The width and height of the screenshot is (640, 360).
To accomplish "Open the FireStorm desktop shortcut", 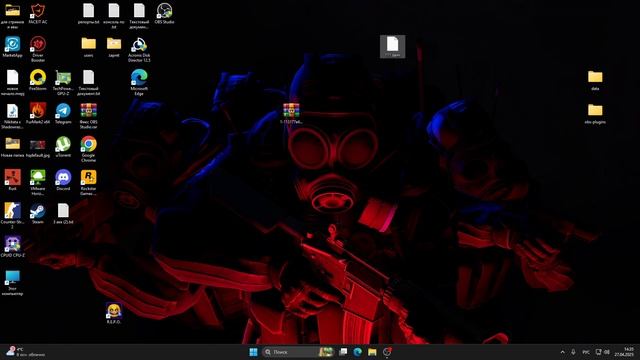I will tap(38, 80).
